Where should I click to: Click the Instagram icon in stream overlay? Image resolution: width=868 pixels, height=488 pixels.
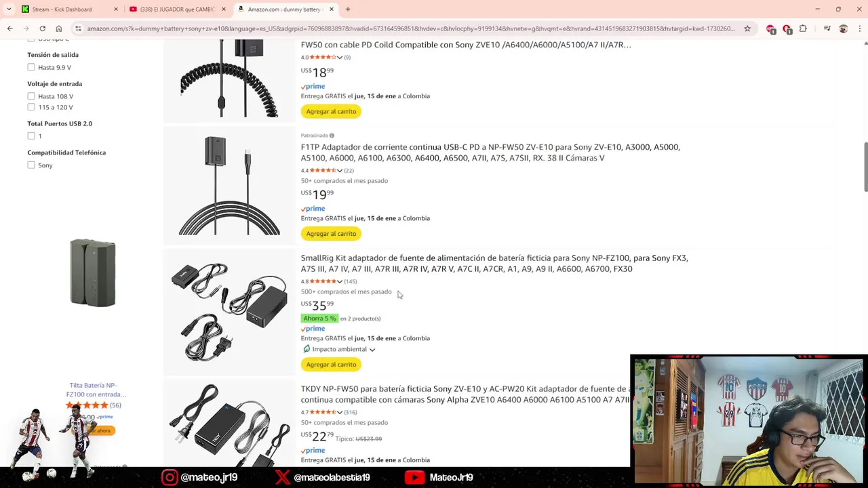(x=170, y=477)
